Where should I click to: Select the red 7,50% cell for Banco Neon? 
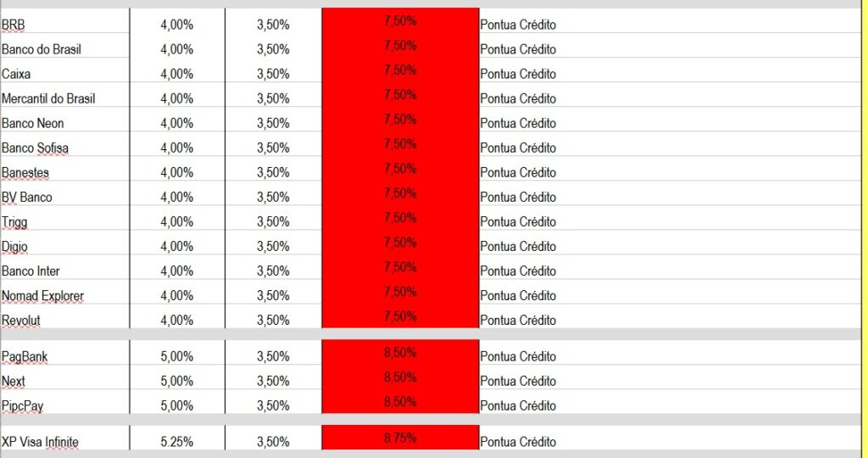pos(400,121)
